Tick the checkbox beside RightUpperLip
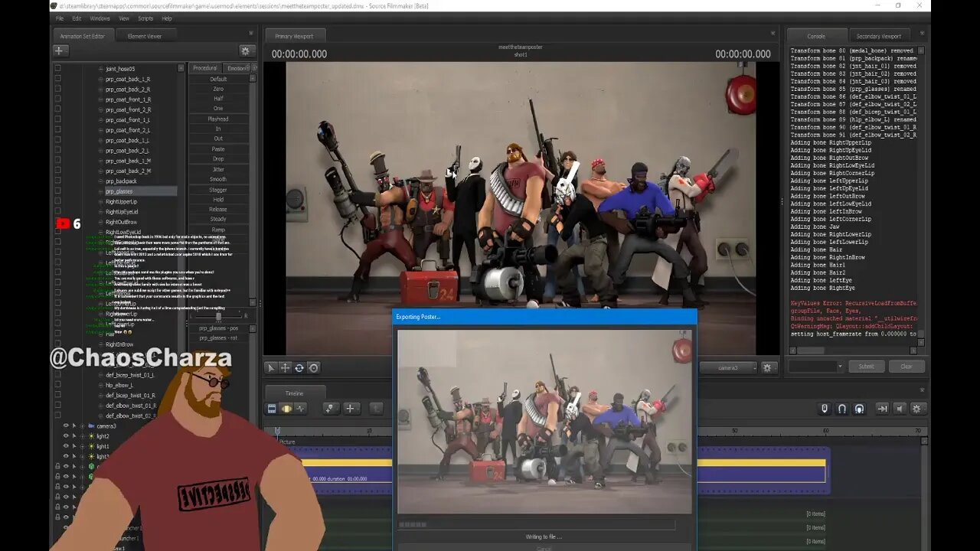The width and height of the screenshot is (980, 551). click(x=57, y=201)
